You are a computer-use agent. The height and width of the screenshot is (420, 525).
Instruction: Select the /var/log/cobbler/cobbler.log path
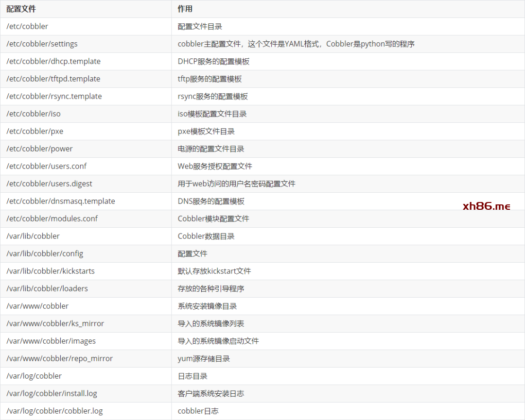click(x=54, y=411)
